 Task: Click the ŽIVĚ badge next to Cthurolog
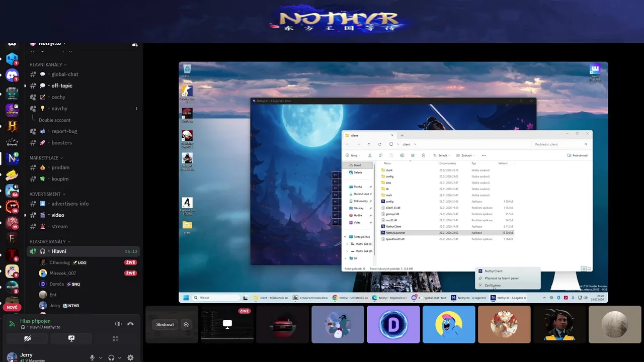130,262
